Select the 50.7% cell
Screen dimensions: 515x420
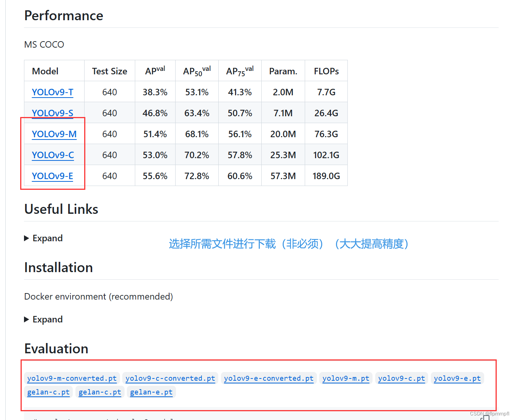coord(240,113)
